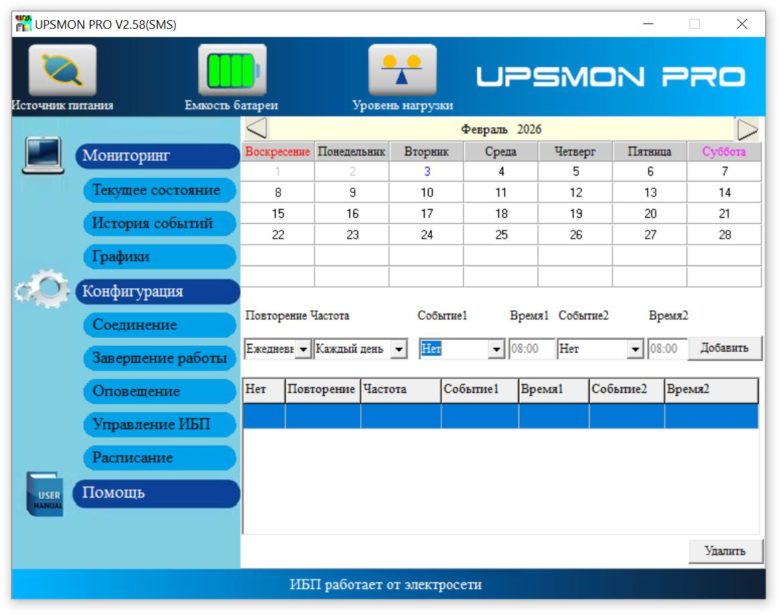The width and height of the screenshot is (780, 614).
Task: Select February 4 in the calendar
Action: tap(501, 172)
